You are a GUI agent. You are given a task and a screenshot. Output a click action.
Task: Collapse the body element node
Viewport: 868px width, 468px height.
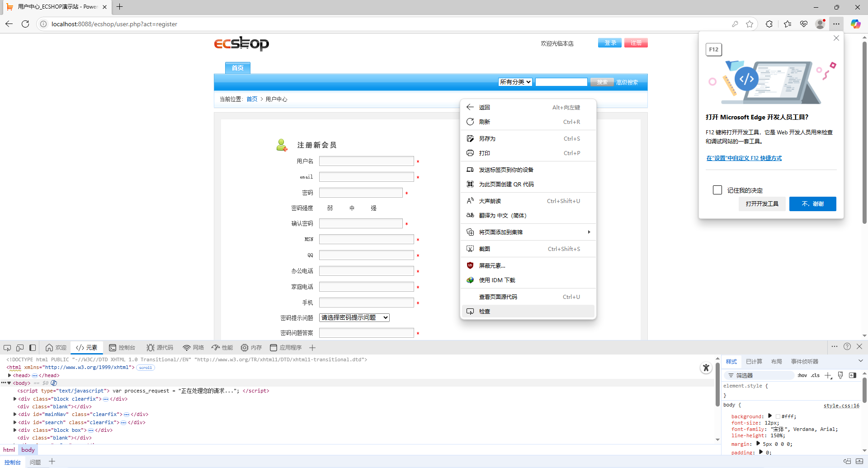click(9, 383)
